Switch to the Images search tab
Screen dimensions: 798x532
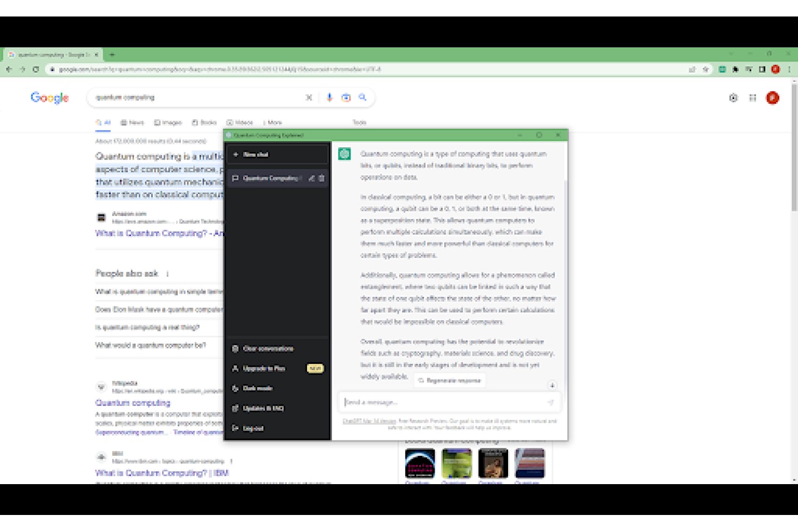tap(168, 122)
